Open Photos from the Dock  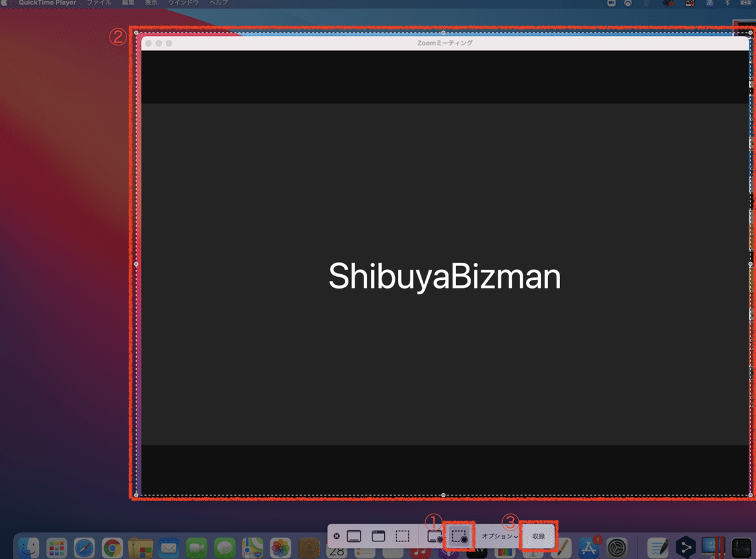pyautogui.click(x=280, y=548)
